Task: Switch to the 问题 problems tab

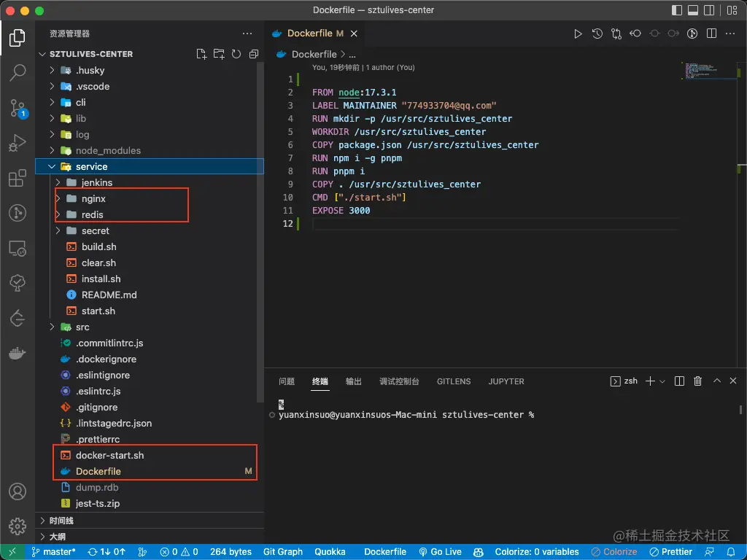Action: pyautogui.click(x=287, y=381)
